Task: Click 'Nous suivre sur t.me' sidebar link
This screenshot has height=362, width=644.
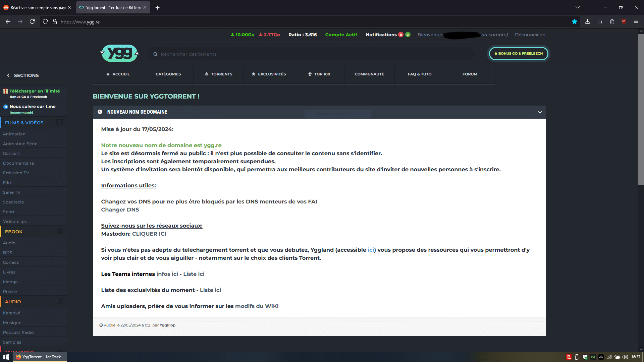Action: point(34,109)
